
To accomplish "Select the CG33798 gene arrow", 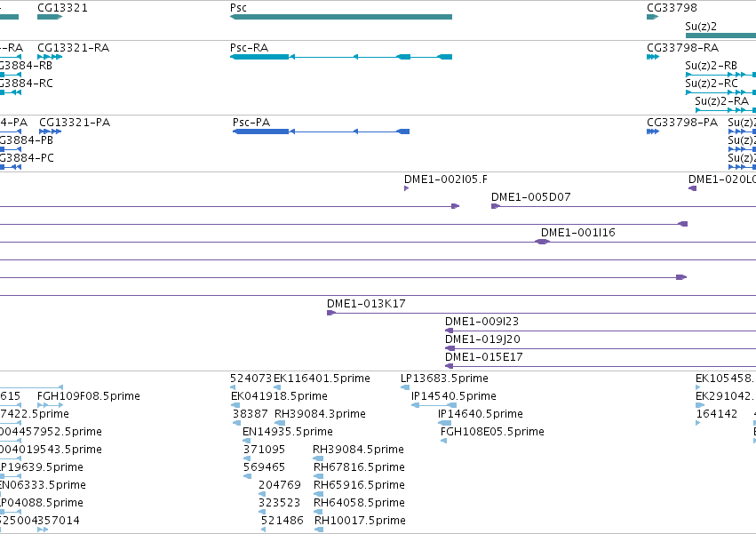I will [652, 17].
